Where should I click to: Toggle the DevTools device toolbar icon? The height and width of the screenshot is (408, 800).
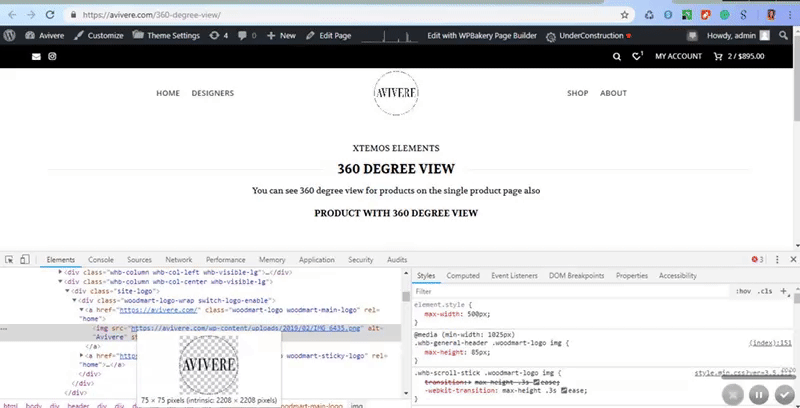click(24, 260)
